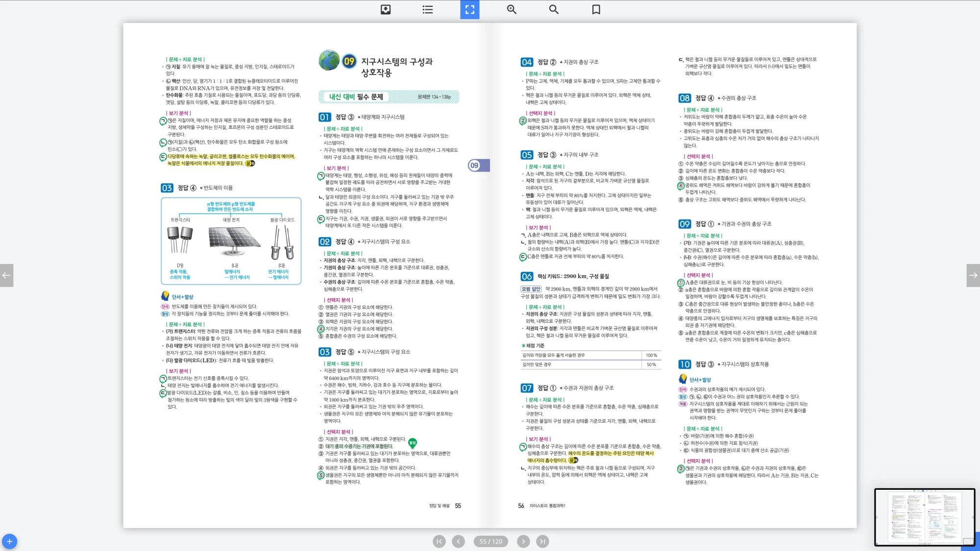Jump to the last page
Screen dimensions: 980x551
(x=542, y=541)
